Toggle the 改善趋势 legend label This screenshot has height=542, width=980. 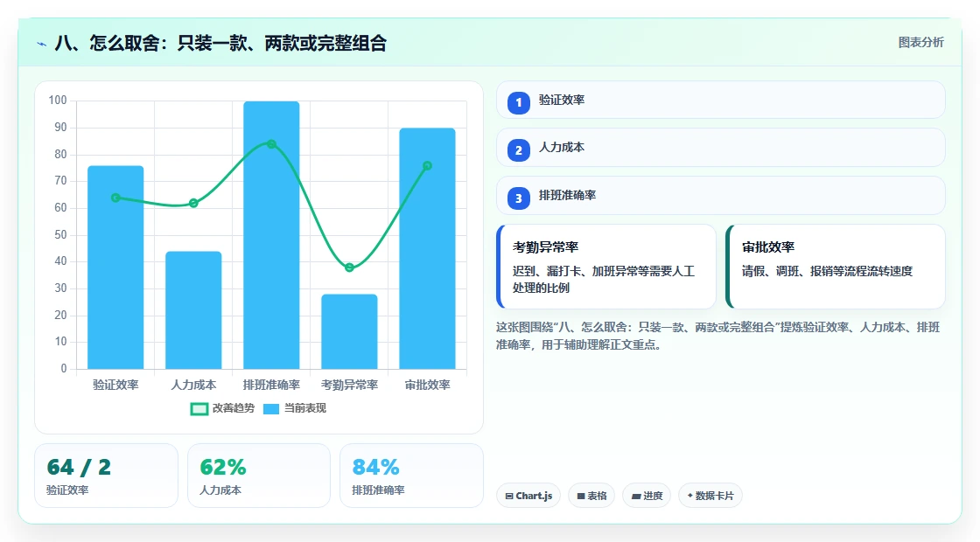[x=233, y=408]
